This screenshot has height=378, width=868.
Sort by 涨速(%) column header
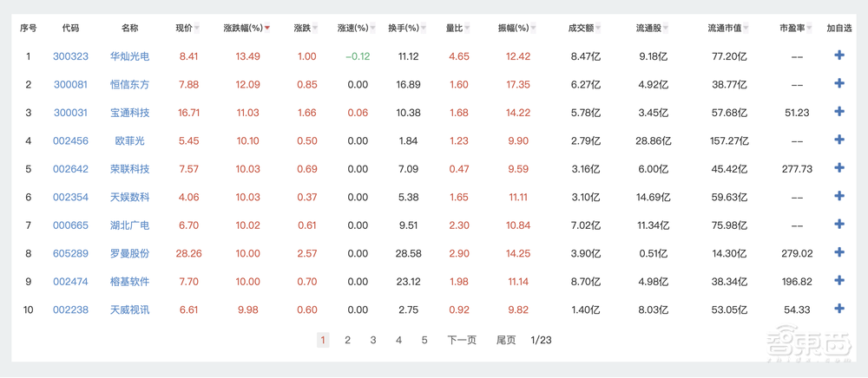point(357,29)
